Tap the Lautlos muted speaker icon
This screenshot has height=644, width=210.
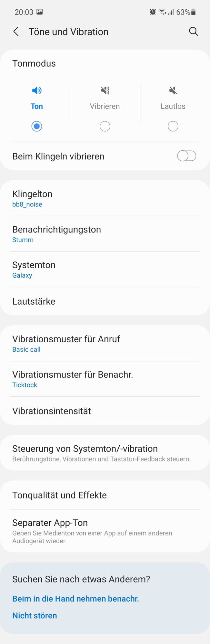click(173, 90)
